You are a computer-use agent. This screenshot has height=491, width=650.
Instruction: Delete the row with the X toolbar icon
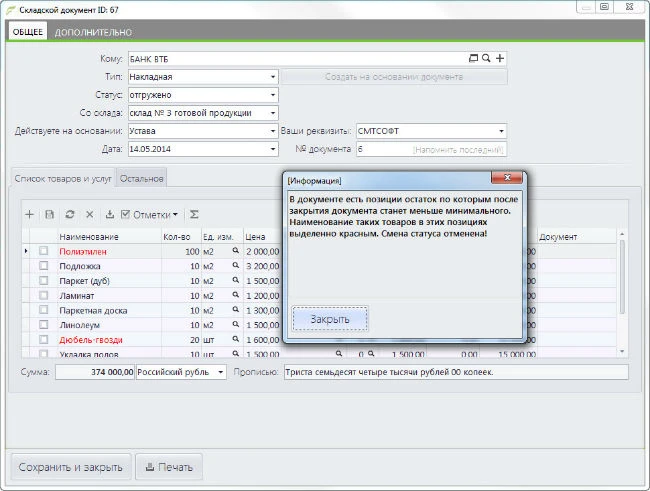click(x=89, y=214)
